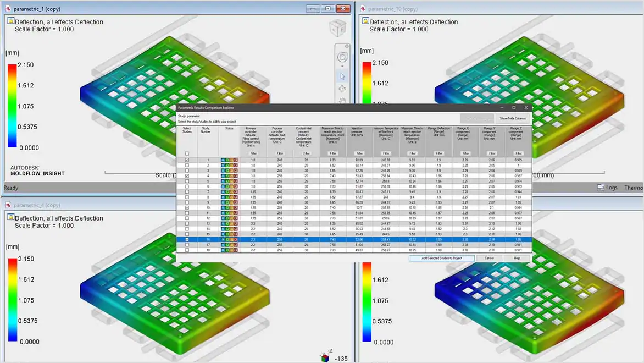Click Add Selected Studies to Project

[x=441, y=258]
